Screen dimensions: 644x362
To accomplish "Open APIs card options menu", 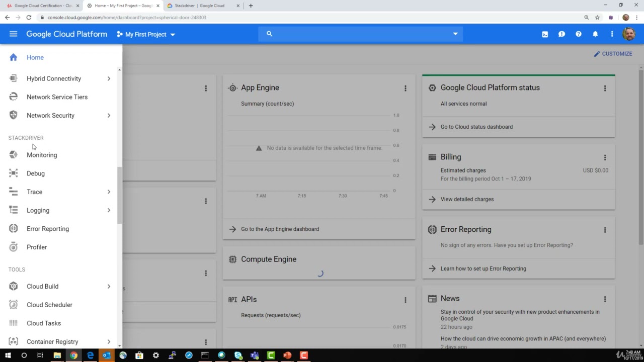I will tap(405, 300).
